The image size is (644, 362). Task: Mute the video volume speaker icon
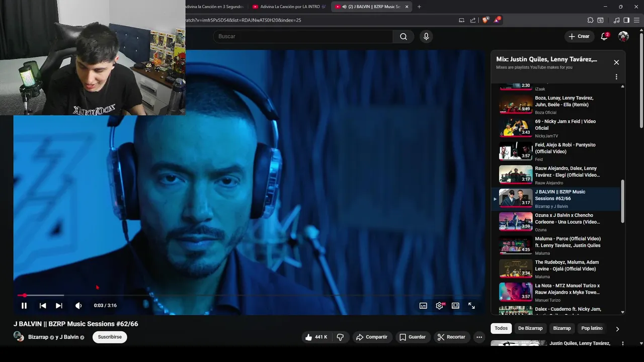pyautogui.click(x=78, y=306)
